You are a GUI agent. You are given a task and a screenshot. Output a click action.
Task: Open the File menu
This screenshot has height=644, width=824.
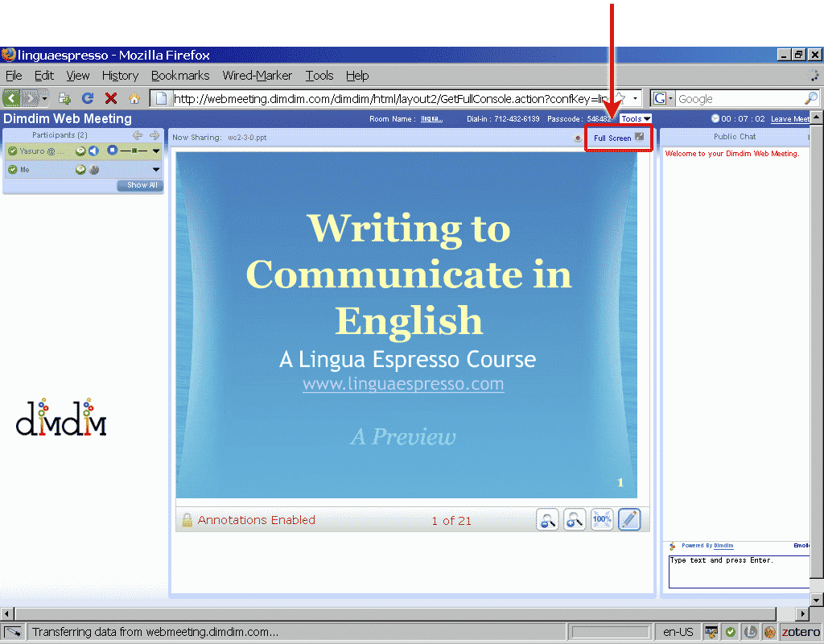pyautogui.click(x=14, y=76)
